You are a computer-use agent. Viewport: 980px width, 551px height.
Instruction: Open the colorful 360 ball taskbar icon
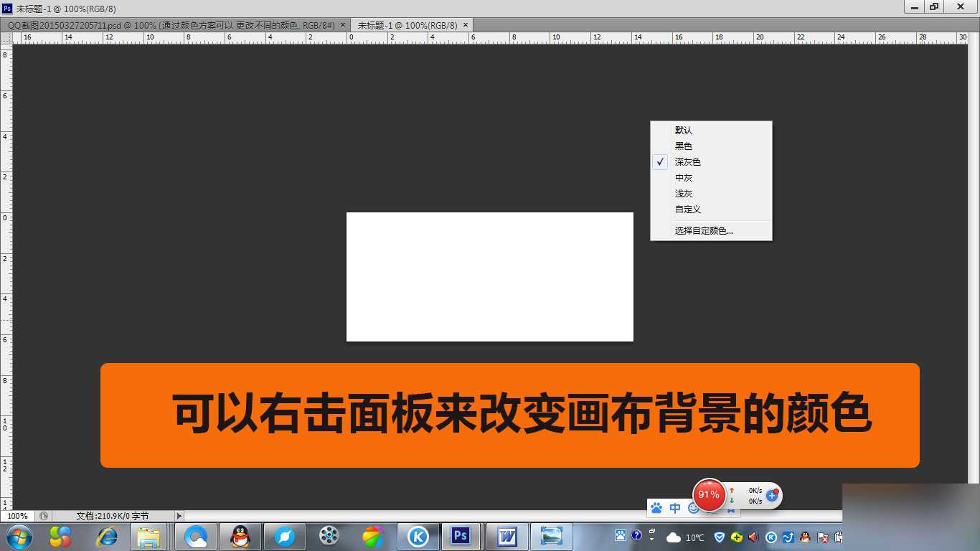point(60,537)
